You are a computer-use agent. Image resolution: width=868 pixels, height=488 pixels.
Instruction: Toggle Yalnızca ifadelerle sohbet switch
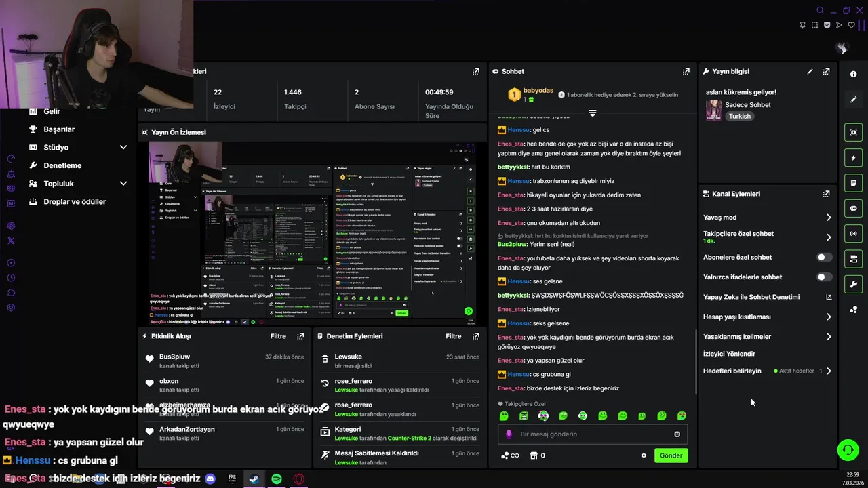tap(824, 277)
